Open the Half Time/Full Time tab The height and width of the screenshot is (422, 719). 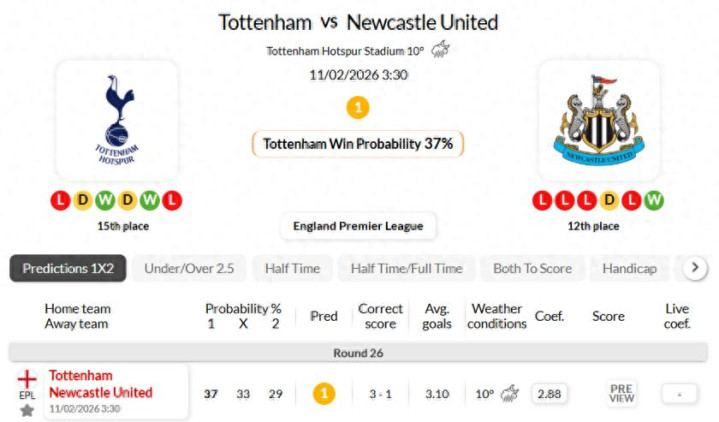click(x=407, y=268)
